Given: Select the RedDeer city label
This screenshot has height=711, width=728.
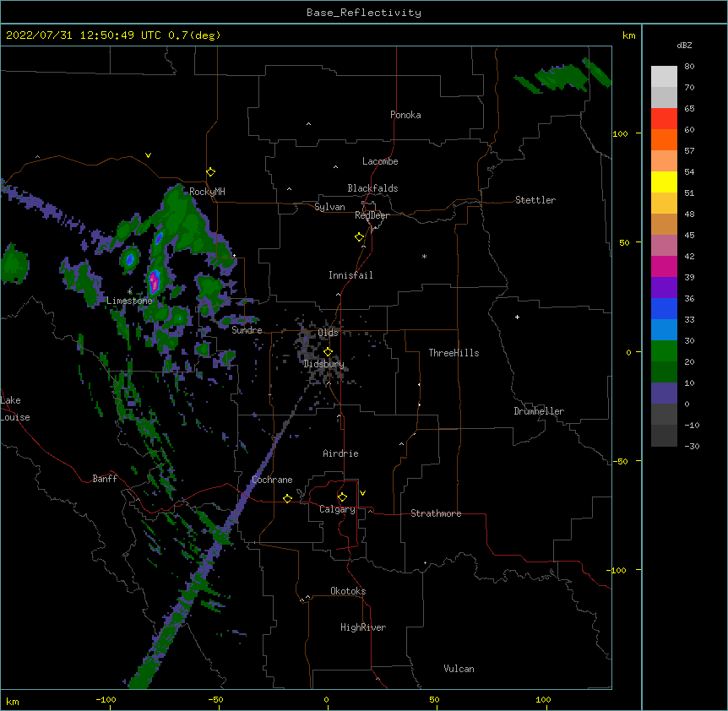Looking at the screenshot, I should click(x=372, y=215).
